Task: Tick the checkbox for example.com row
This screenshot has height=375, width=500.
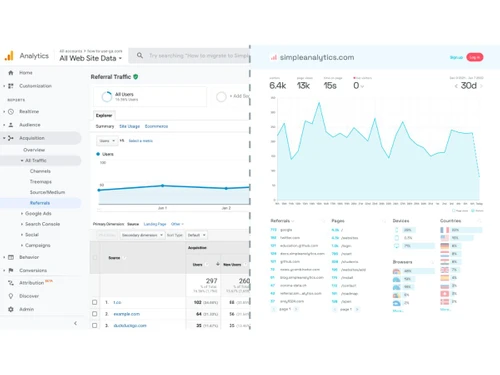Action: coord(95,314)
